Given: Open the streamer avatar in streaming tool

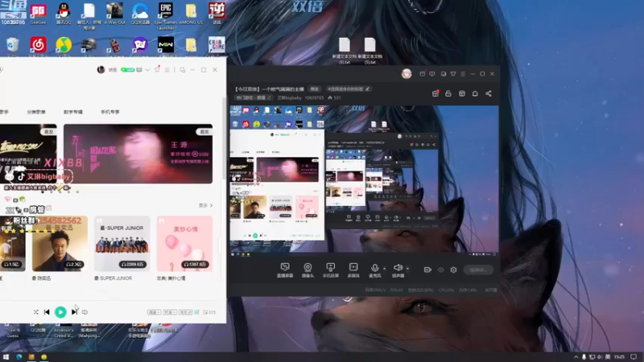Looking at the screenshot, I should click(407, 74).
